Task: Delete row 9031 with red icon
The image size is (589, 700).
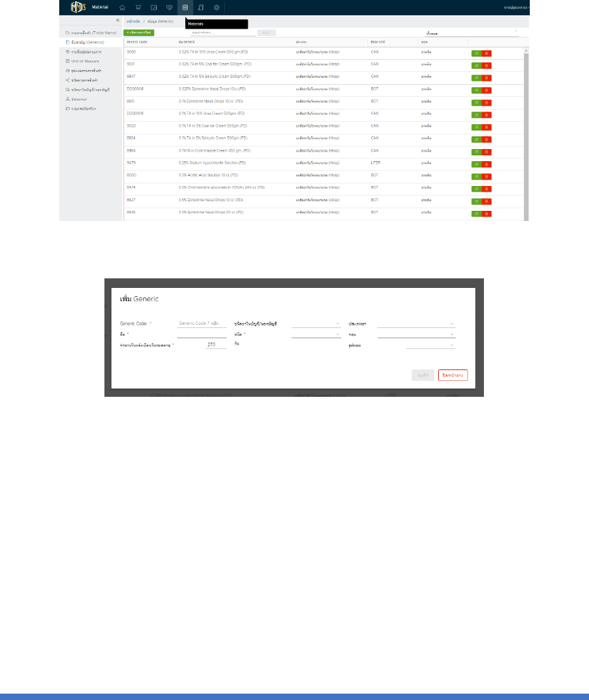Action: (486, 66)
